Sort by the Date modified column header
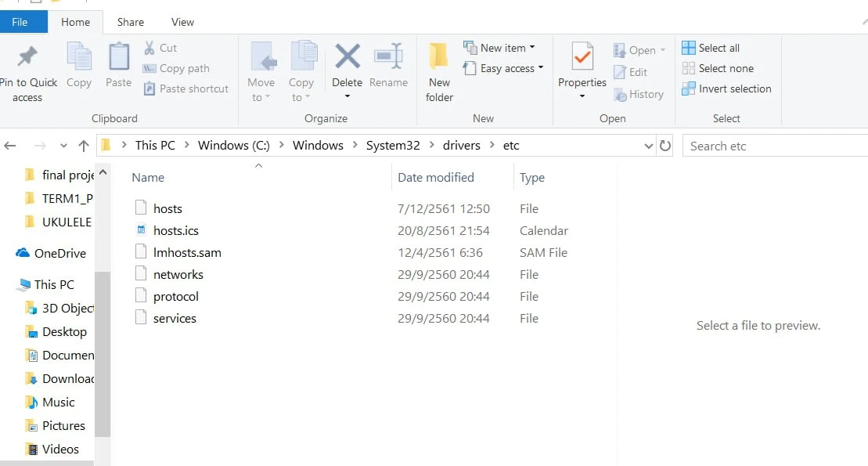The height and width of the screenshot is (466, 868). (436, 177)
